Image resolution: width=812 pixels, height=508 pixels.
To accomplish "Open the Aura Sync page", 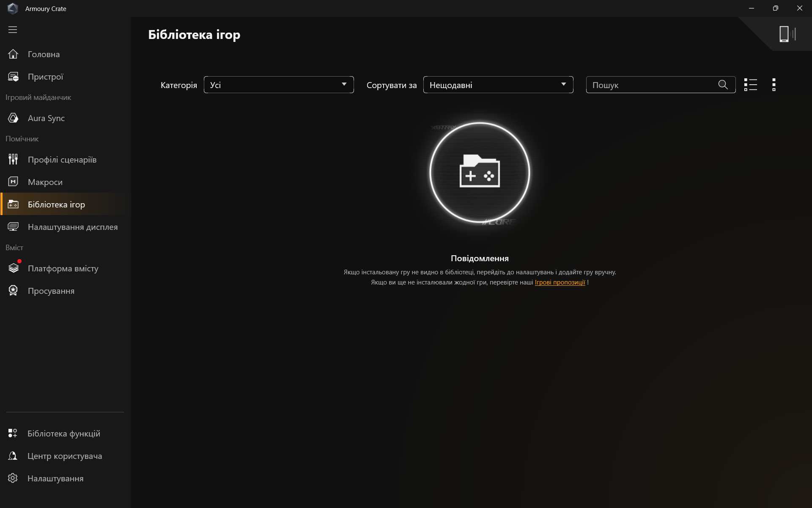I will click(46, 118).
